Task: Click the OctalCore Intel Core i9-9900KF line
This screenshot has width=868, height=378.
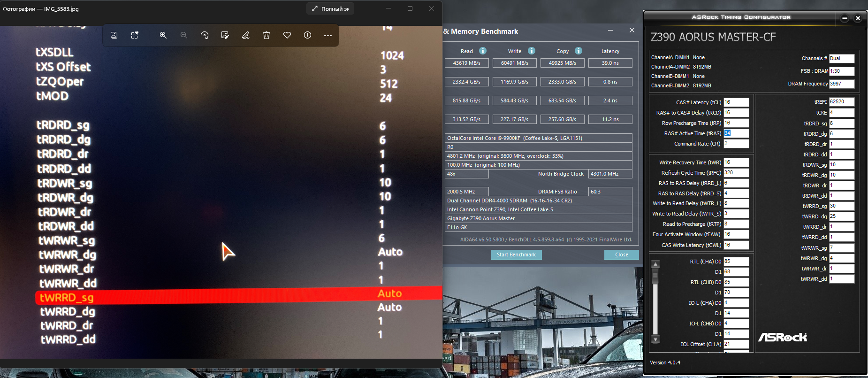Action: [539, 138]
